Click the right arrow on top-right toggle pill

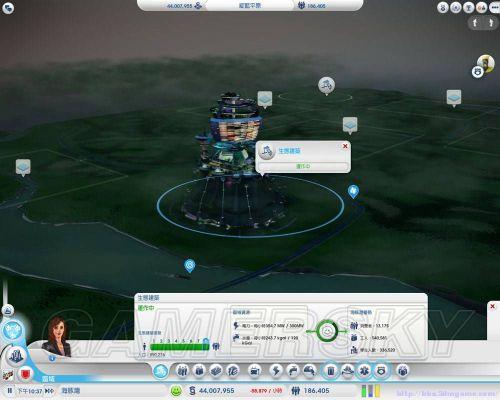coord(491,23)
